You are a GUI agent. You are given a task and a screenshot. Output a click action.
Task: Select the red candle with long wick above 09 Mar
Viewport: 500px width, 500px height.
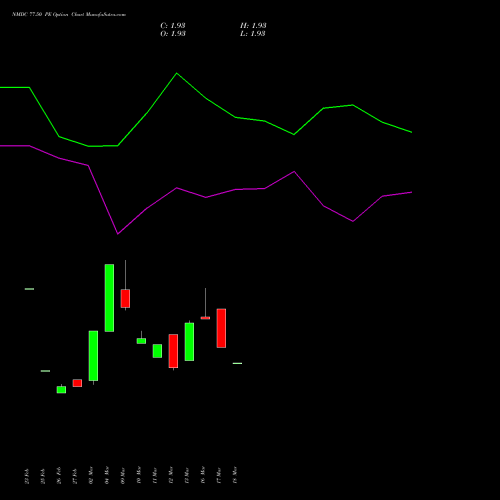(x=125, y=298)
